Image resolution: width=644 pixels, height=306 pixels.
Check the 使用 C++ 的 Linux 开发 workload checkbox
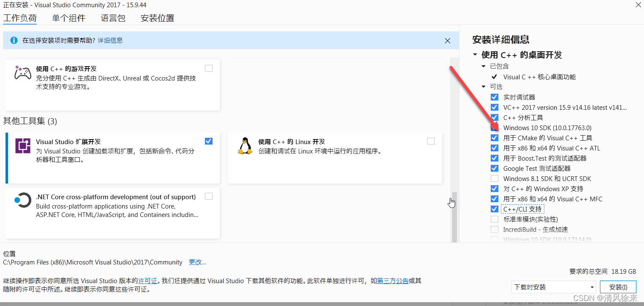(x=431, y=141)
